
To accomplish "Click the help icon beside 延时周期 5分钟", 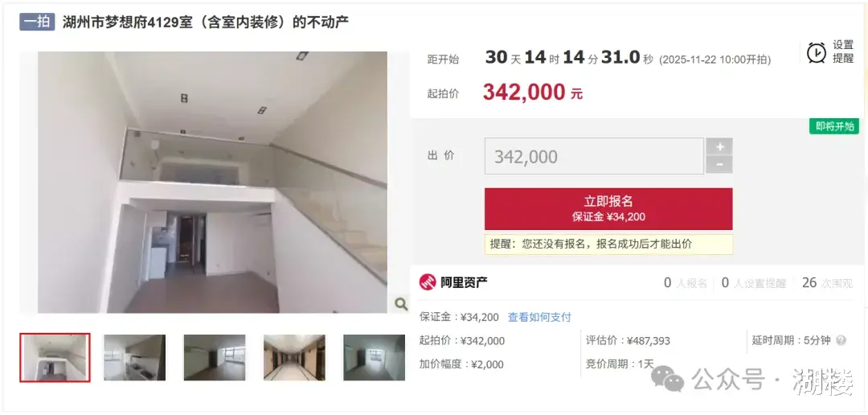I will pyautogui.click(x=841, y=340).
